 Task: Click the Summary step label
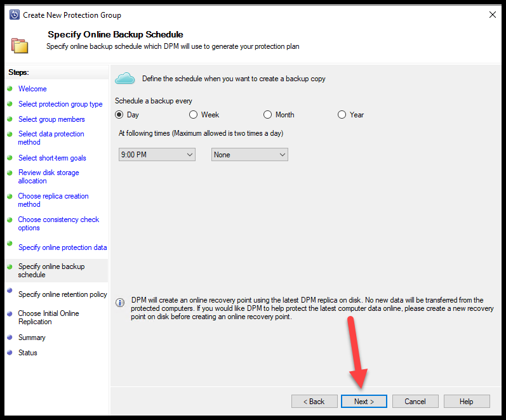(32, 338)
